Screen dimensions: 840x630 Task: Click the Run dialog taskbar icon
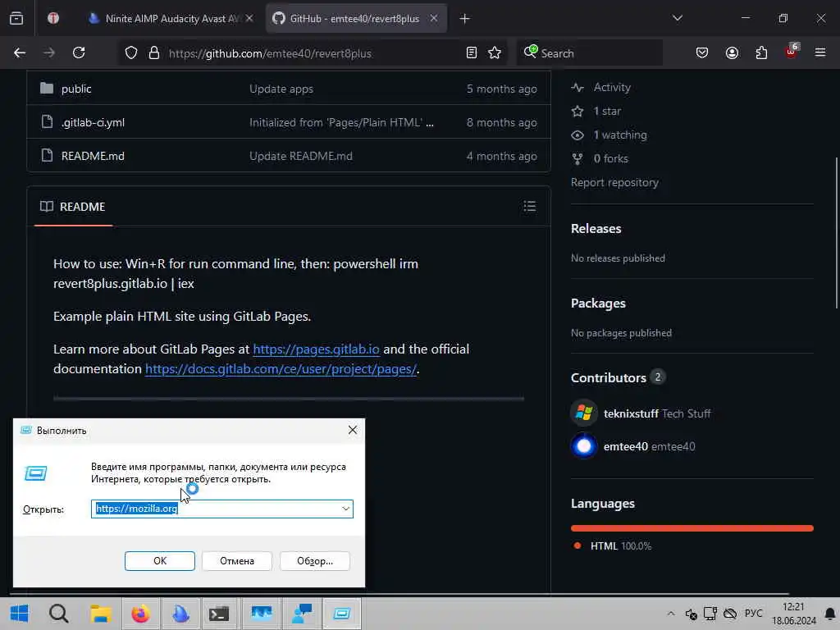click(342, 614)
